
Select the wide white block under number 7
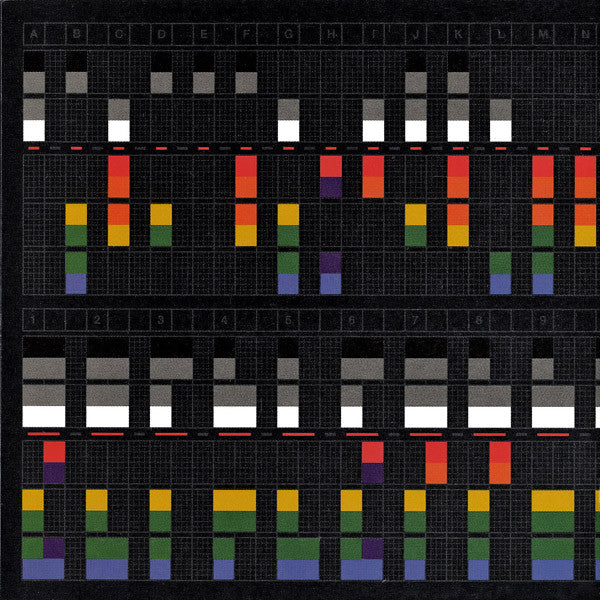click(x=426, y=416)
